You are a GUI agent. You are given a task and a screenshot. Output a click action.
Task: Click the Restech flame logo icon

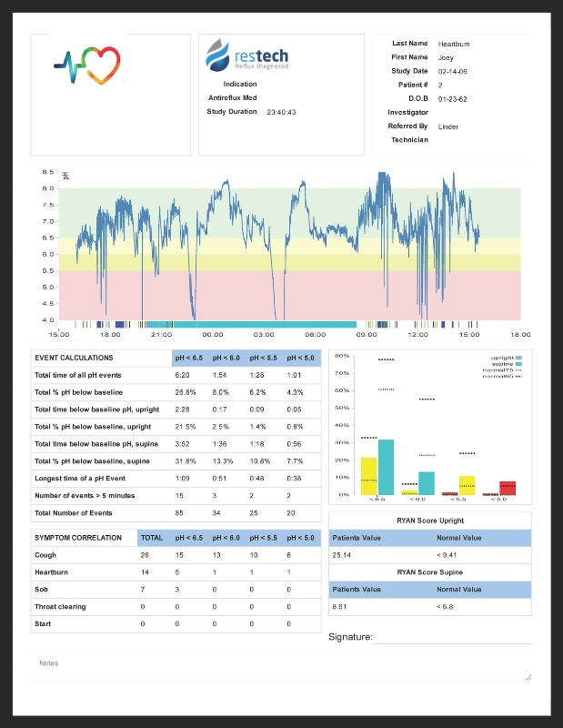click(x=214, y=55)
